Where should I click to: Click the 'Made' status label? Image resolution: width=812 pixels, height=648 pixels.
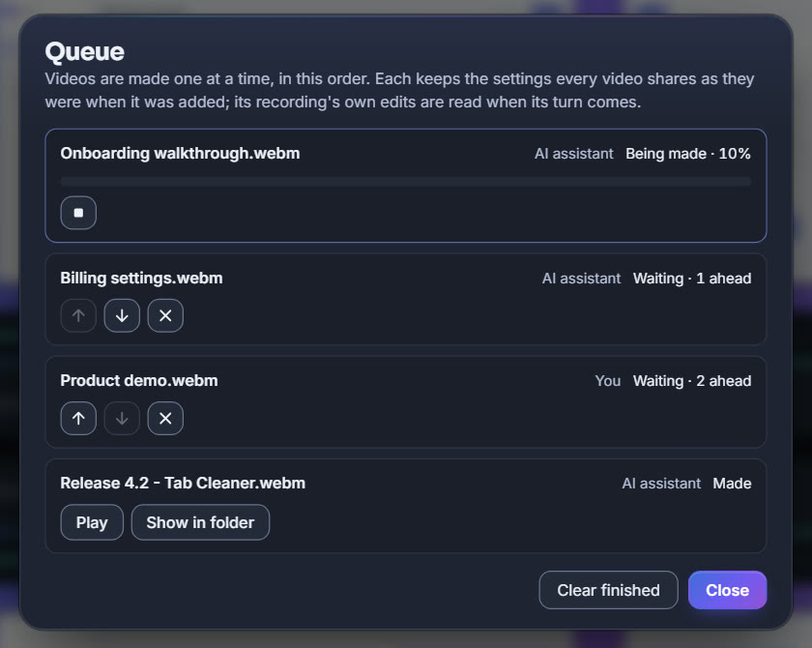pos(732,484)
